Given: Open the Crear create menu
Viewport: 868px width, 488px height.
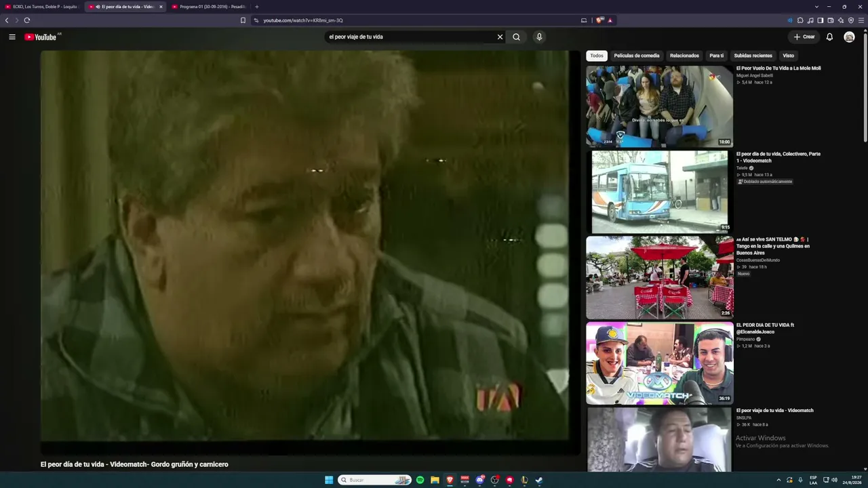Looking at the screenshot, I should click(804, 37).
